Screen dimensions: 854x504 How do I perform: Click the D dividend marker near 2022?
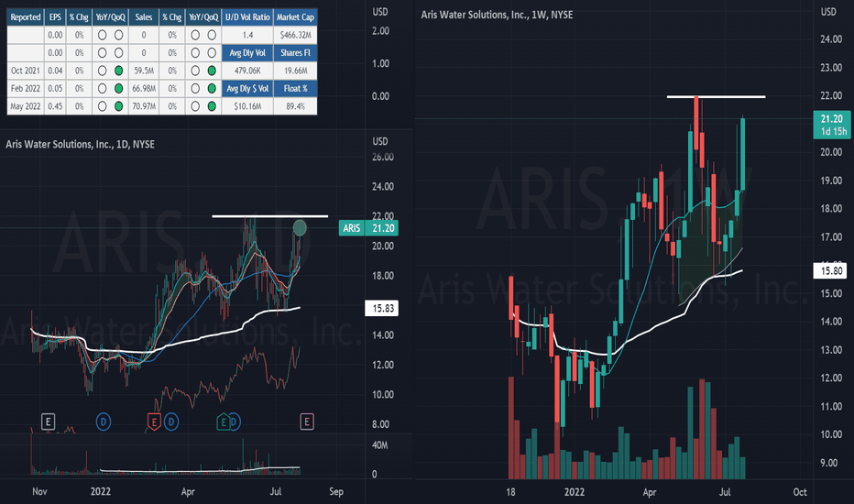[x=103, y=422]
